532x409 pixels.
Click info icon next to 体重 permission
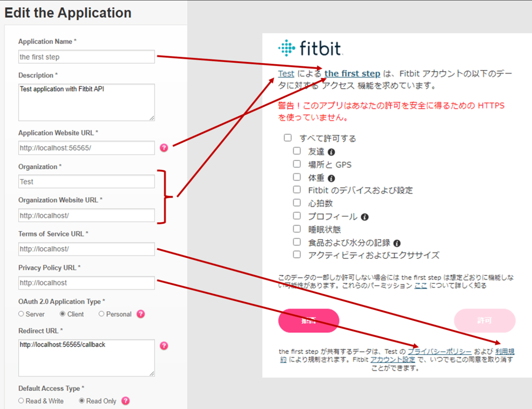click(x=331, y=178)
